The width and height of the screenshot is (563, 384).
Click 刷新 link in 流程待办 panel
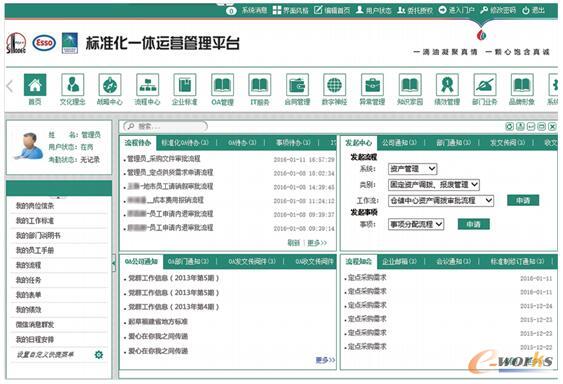tap(294, 243)
